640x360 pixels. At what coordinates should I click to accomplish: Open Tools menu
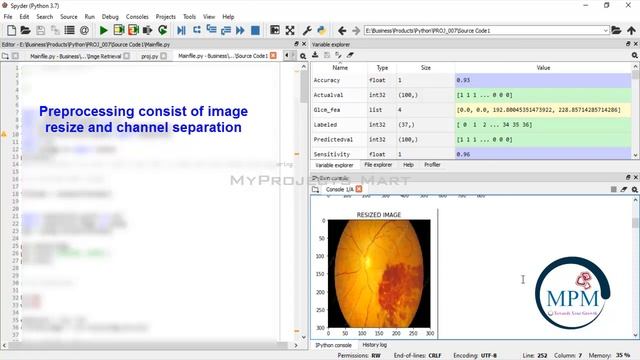pos(189,17)
